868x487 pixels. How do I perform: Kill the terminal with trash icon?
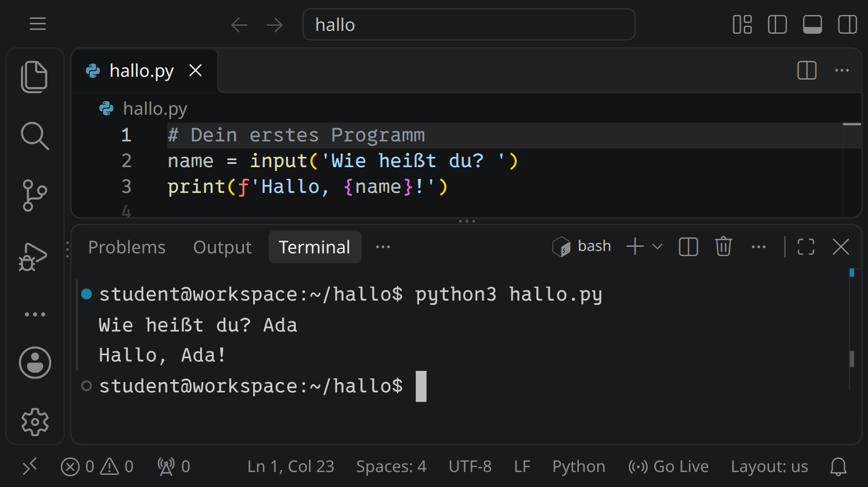(724, 247)
